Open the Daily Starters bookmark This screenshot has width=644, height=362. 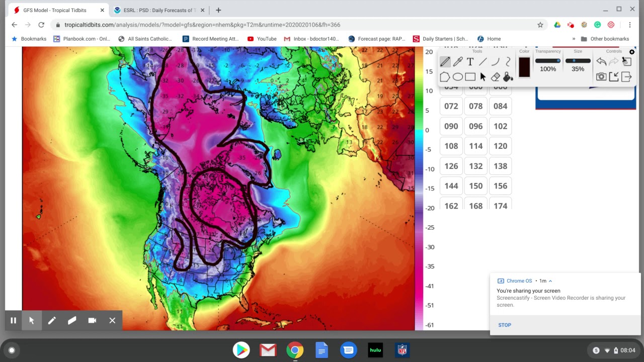pyautogui.click(x=441, y=39)
